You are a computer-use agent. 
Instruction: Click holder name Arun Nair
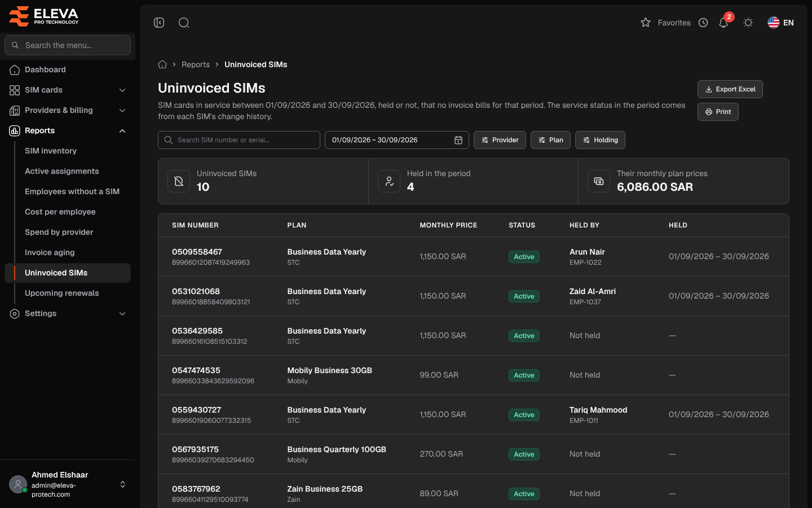tap(587, 252)
